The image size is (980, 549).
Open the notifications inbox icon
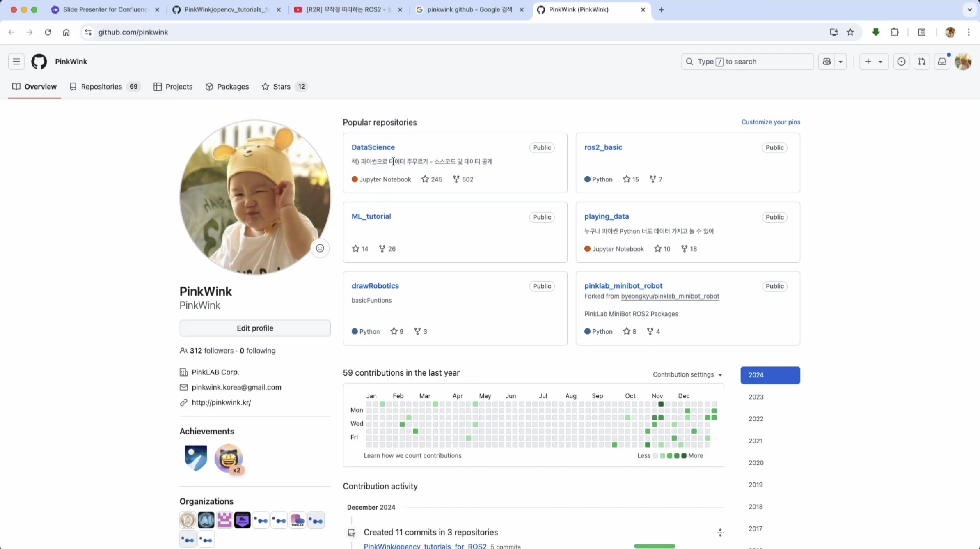[x=942, y=62]
